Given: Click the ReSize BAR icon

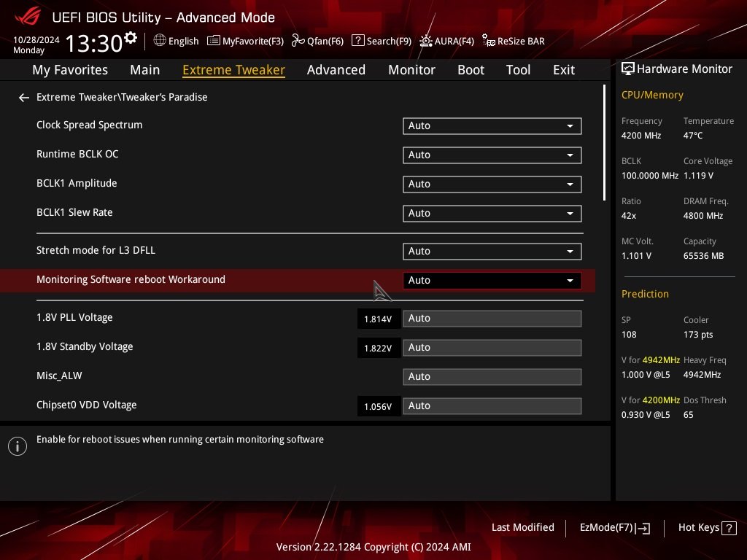Looking at the screenshot, I should 488,41.
